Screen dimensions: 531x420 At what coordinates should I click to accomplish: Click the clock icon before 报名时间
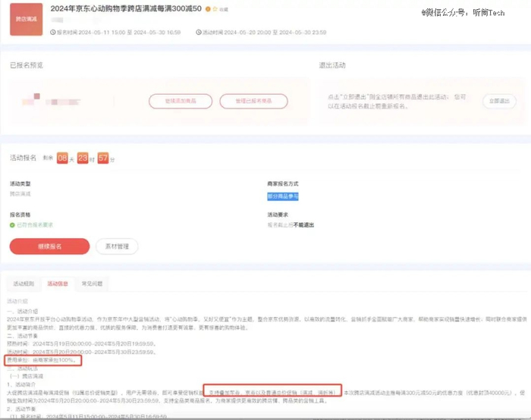point(53,32)
